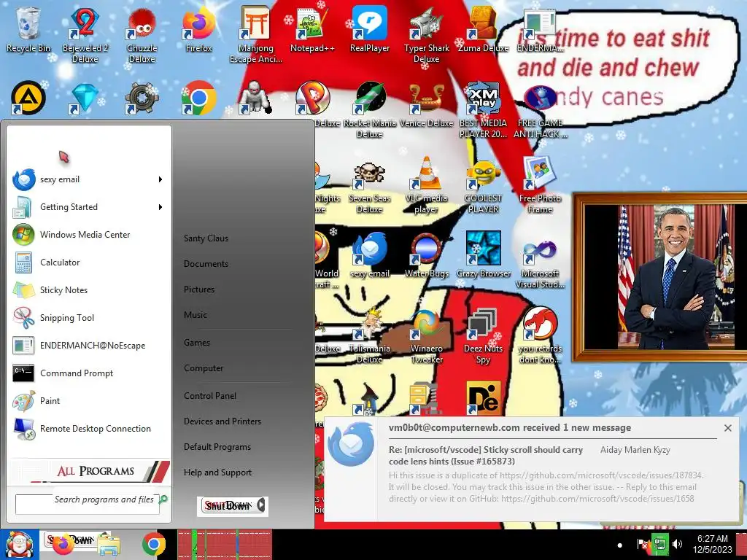
Task: Open Deez Nuts Spy shortcut
Action: (483, 335)
